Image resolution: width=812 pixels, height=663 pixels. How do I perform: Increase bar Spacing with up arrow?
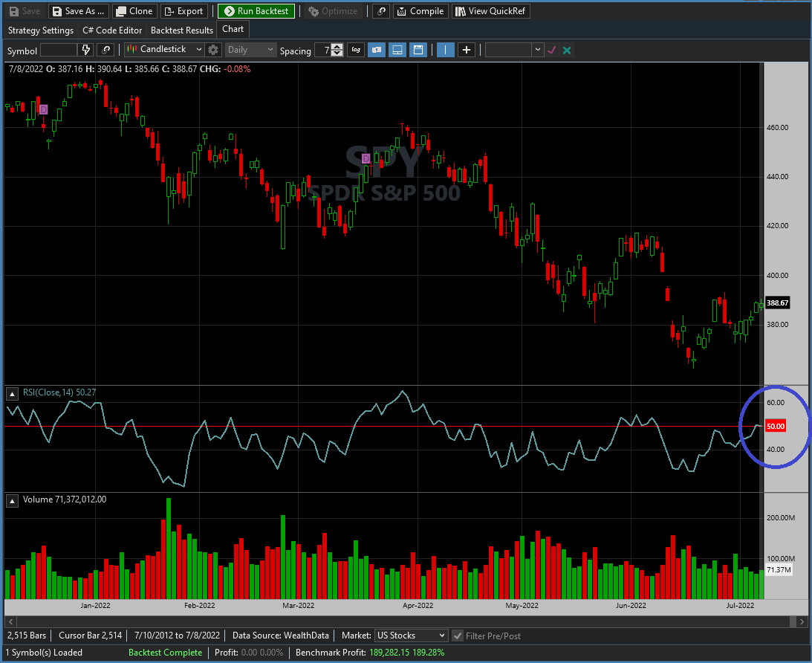tap(337, 47)
